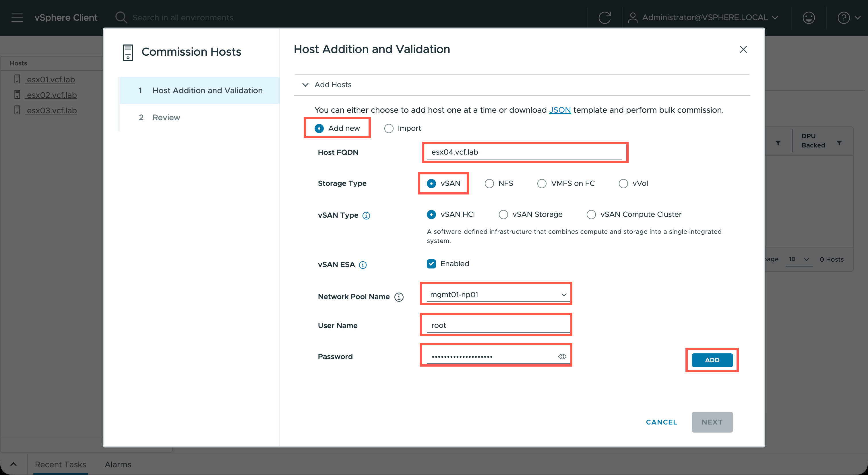
Task: Select vSAN Compute Cluster option
Action: click(591, 215)
